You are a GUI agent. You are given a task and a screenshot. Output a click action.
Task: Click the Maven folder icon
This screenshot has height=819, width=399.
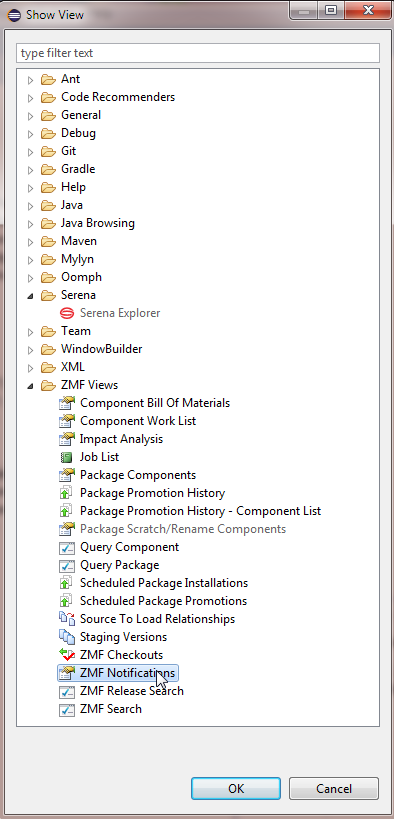point(49,241)
